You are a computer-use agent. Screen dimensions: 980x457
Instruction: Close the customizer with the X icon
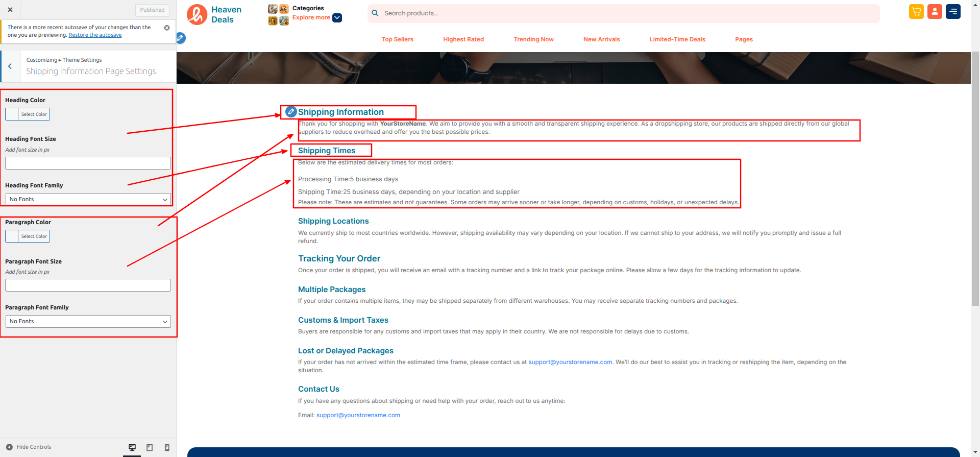click(x=10, y=10)
